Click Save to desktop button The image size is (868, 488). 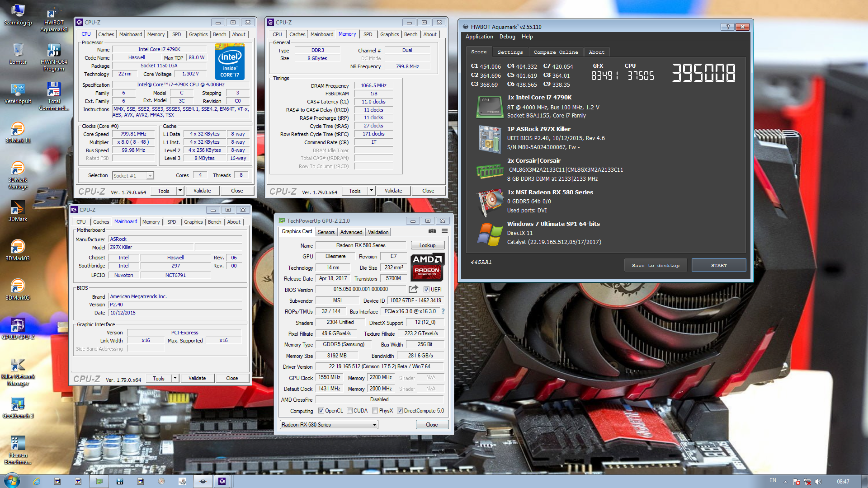[x=656, y=265]
